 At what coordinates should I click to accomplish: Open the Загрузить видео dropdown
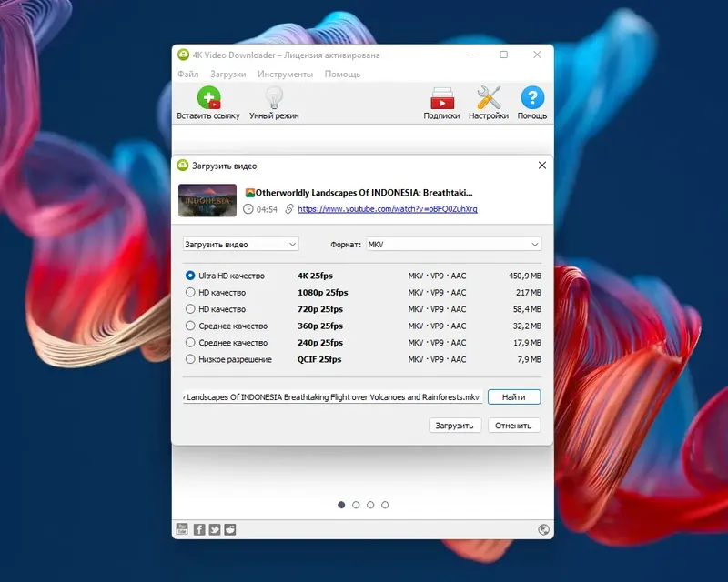click(x=241, y=244)
